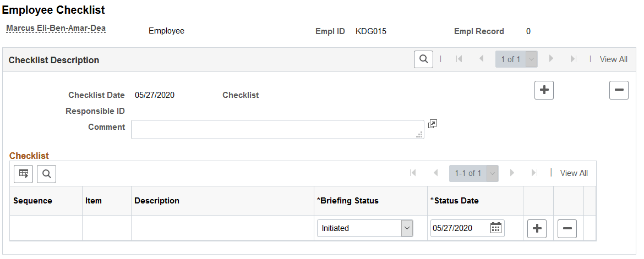Click View All in Checklist Description header
The image size is (644, 259).
point(613,59)
